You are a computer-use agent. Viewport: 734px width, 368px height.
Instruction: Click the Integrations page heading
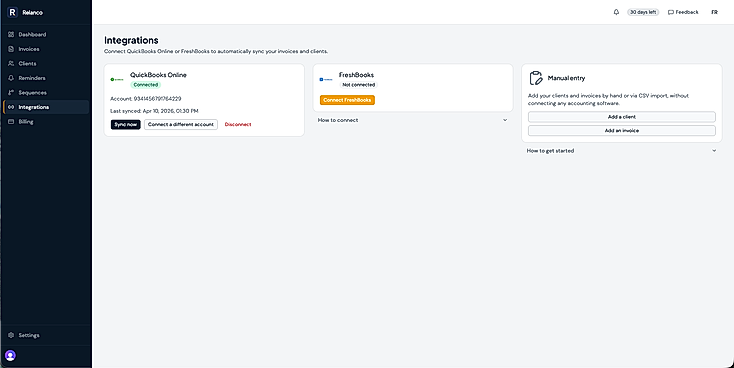(x=131, y=40)
